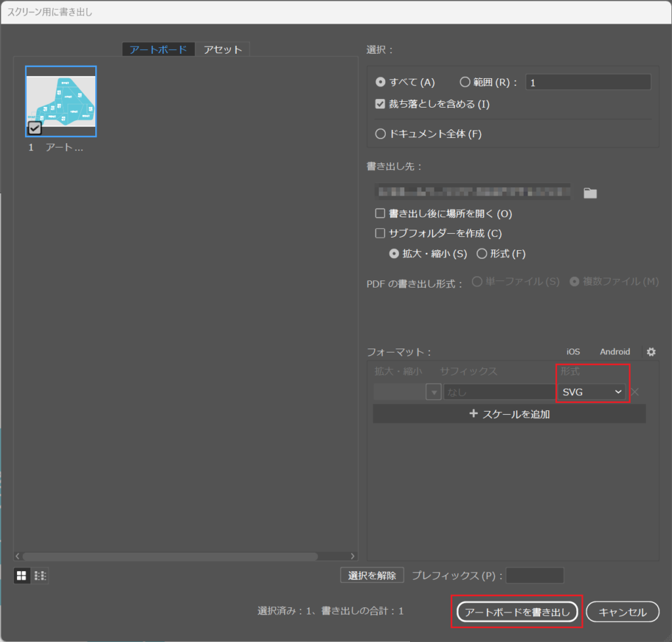
Task: Open the 拡大・縮小 scale dropdown
Action: point(432,391)
